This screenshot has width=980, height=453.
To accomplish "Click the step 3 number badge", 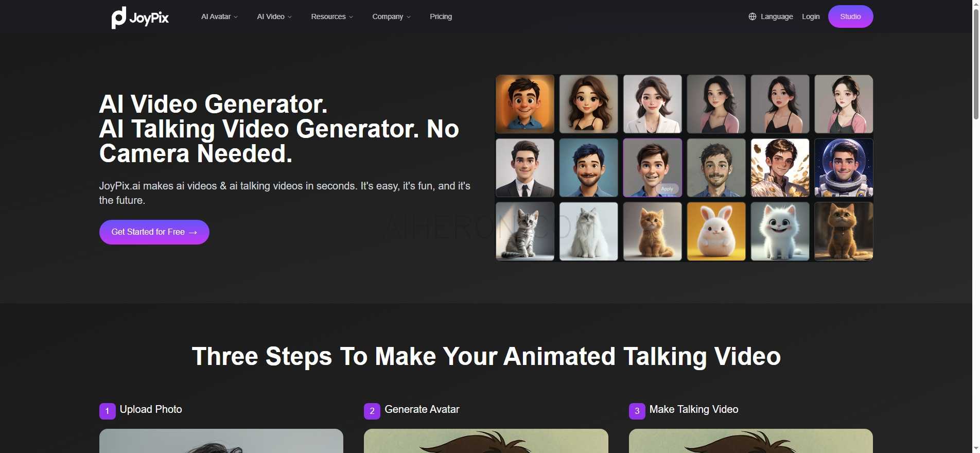I will tap(637, 411).
